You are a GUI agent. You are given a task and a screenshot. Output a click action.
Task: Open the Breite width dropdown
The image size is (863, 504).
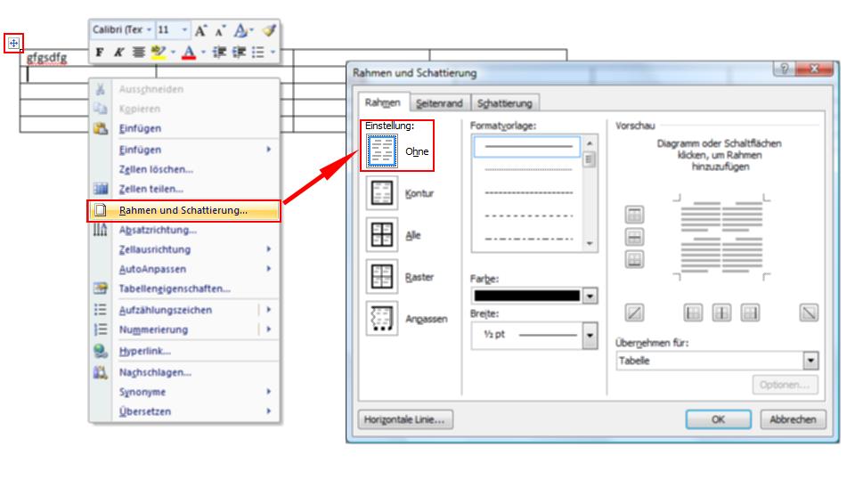point(590,335)
